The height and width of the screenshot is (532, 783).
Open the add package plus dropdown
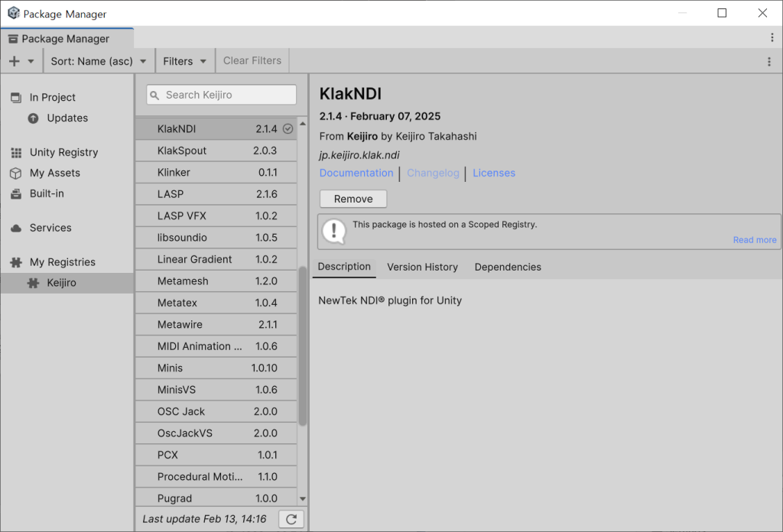(21, 60)
